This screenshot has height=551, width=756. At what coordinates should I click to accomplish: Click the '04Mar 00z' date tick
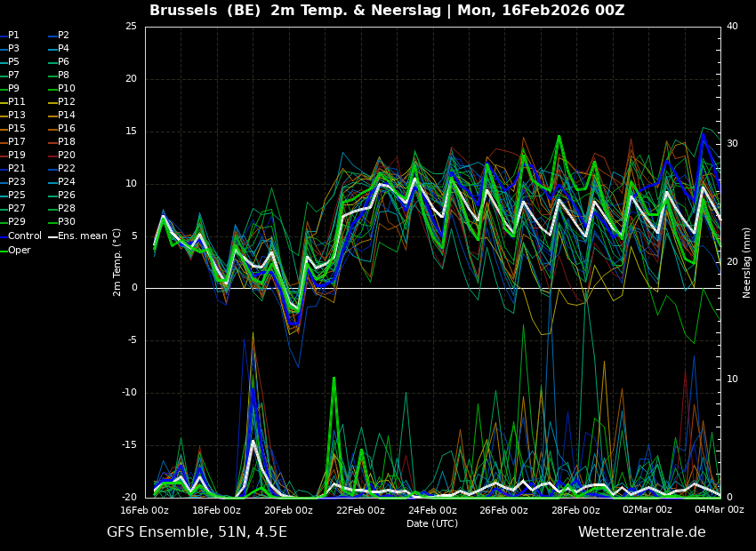tap(720, 509)
